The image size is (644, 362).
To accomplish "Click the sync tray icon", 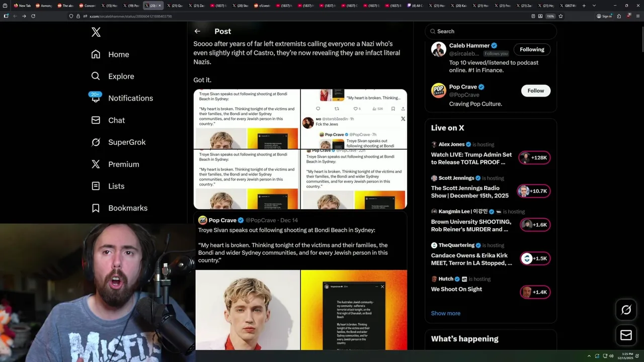I will pyautogui.click(x=597, y=356).
